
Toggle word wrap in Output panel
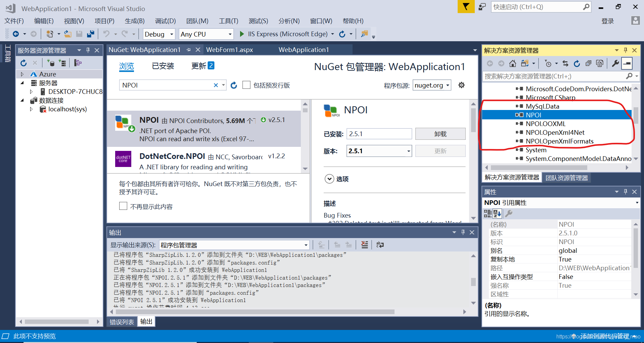(380, 245)
